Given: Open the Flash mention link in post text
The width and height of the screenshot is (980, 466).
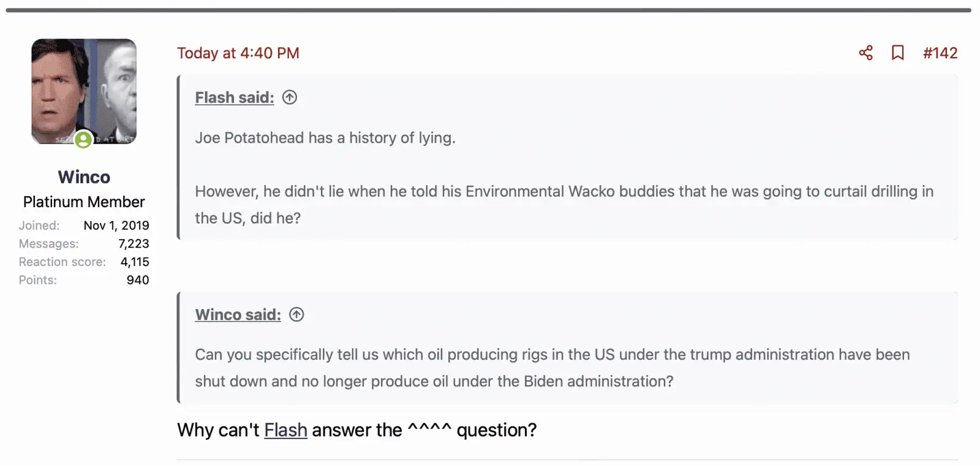Looking at the screenshot, I should coord(285,430).
